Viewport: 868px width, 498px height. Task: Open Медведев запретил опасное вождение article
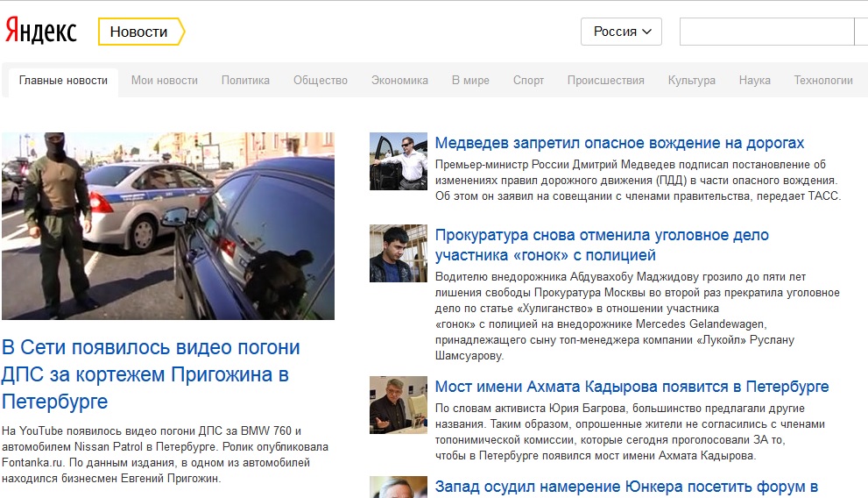point(619,143)
